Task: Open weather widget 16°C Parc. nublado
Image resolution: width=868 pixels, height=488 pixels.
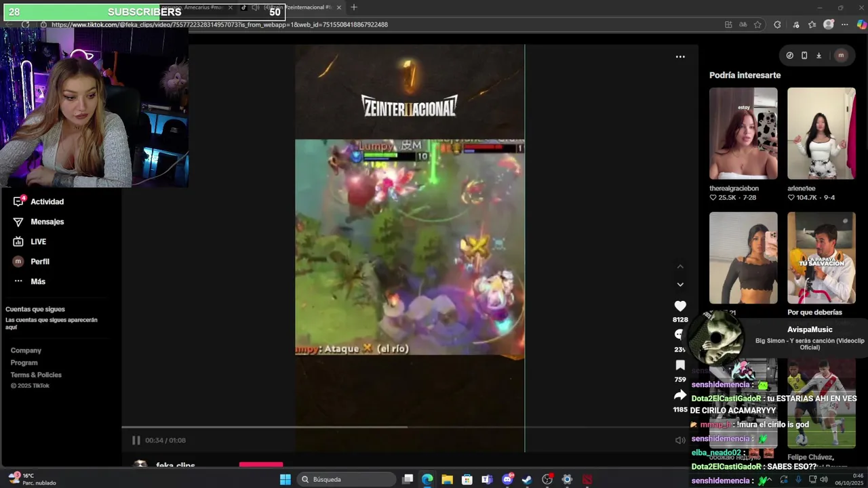Action: pyautogui.click(x=32, y=479)
